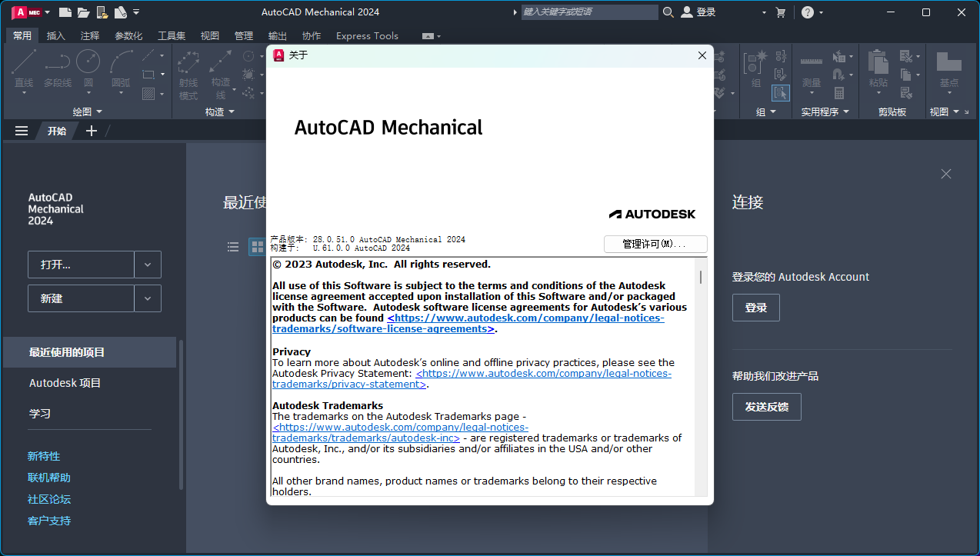The image size is (980, 556).
Task: Select the Line (直线) tool icon
Action: (24, 62)
